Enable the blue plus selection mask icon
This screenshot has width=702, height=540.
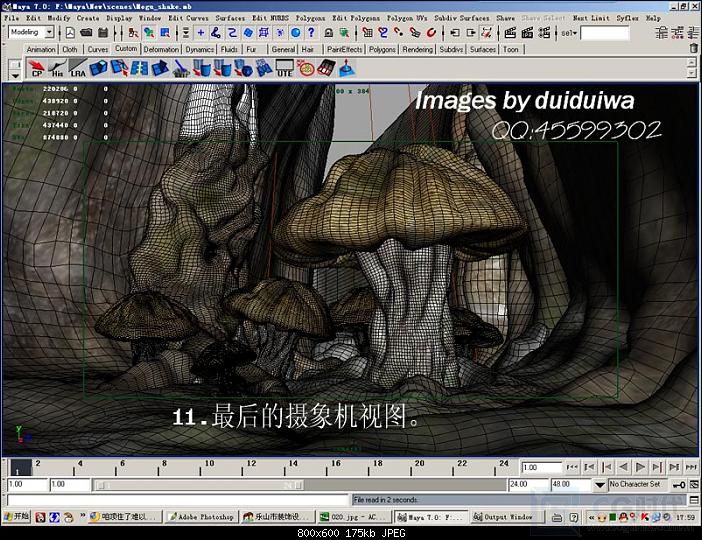coord(201,33)
